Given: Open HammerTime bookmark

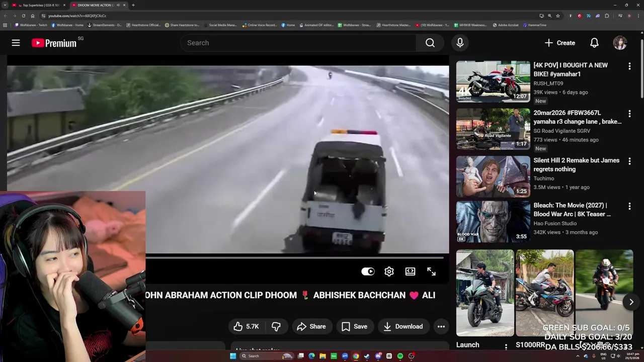Looking at the screenshot, I should tap(535, 25).
